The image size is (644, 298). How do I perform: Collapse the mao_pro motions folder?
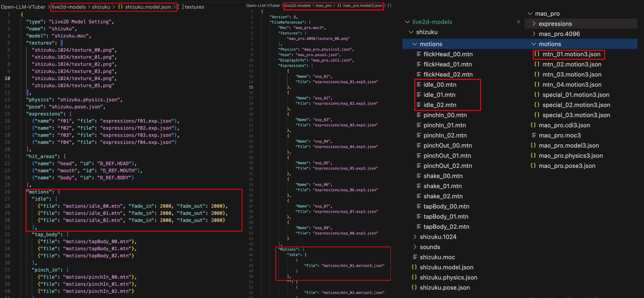click(x=534, y=44)
